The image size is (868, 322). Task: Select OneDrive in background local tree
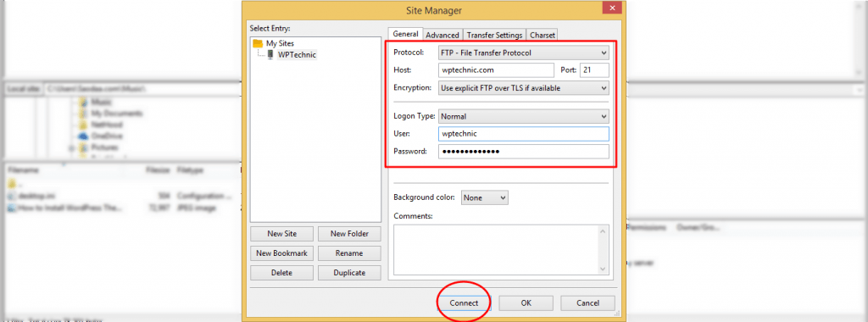point(106,136)
